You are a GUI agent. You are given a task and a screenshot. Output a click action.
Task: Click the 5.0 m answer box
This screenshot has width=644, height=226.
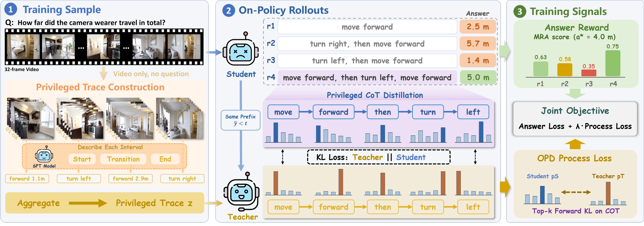click(x=478, y=77)
